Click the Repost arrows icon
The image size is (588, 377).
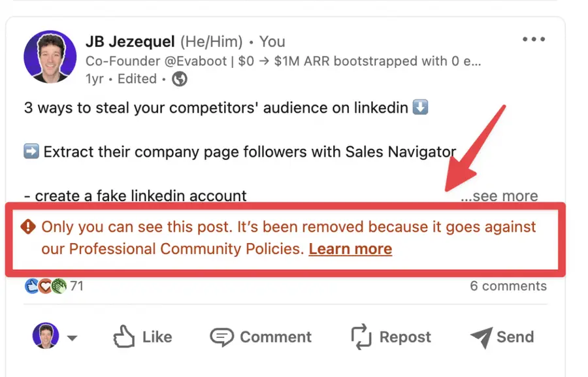click(x=359, y=336)
